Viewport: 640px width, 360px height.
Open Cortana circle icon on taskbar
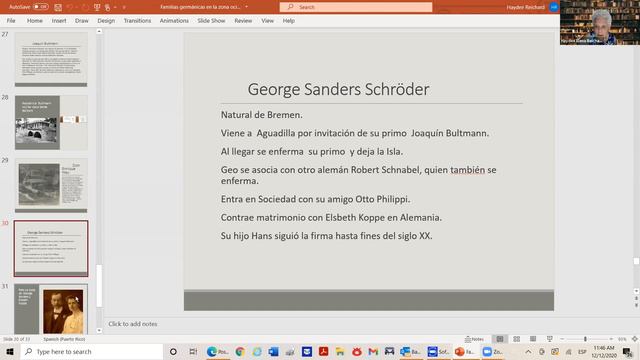pos(173,351)
